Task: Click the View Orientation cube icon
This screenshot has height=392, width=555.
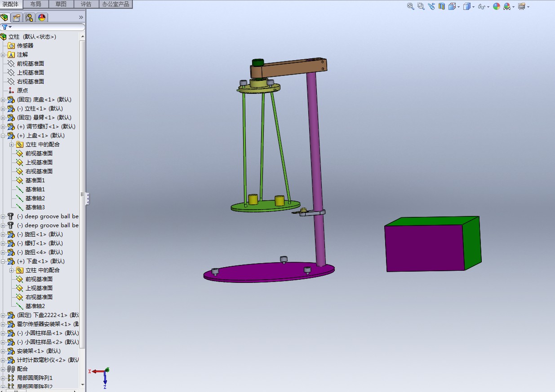Action: 452,6
